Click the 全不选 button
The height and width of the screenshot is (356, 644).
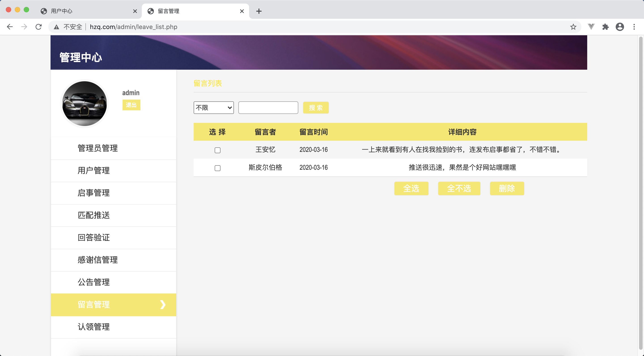click(459, 188)
